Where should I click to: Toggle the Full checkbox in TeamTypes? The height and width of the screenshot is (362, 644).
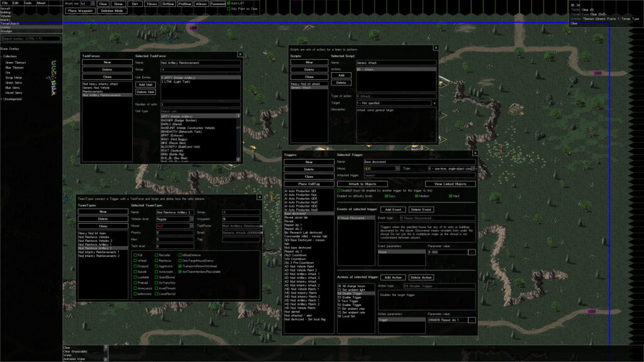[x=135, y=255]
